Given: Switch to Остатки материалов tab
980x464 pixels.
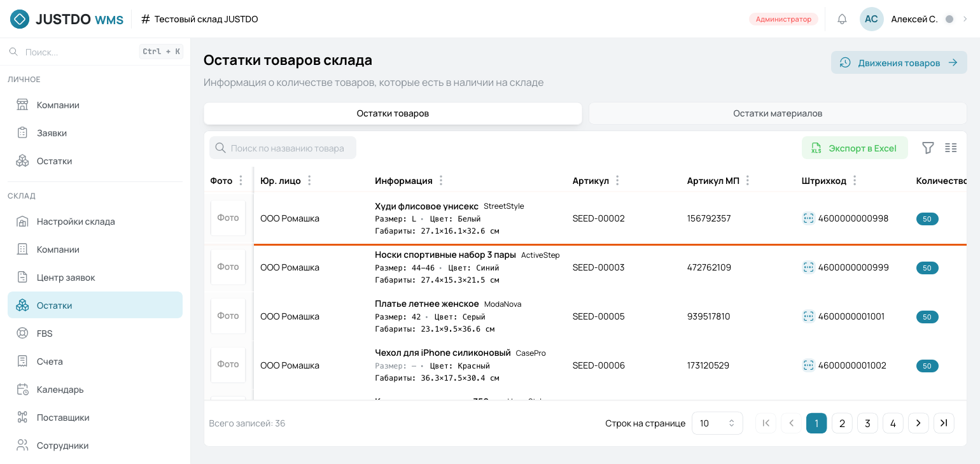Looking at the screenshot, I should (778, 113).
